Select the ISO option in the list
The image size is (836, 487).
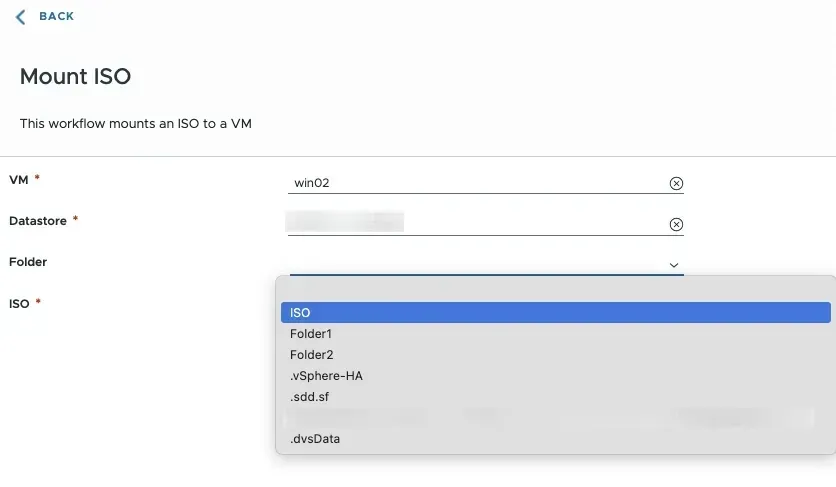click(555, 313)
